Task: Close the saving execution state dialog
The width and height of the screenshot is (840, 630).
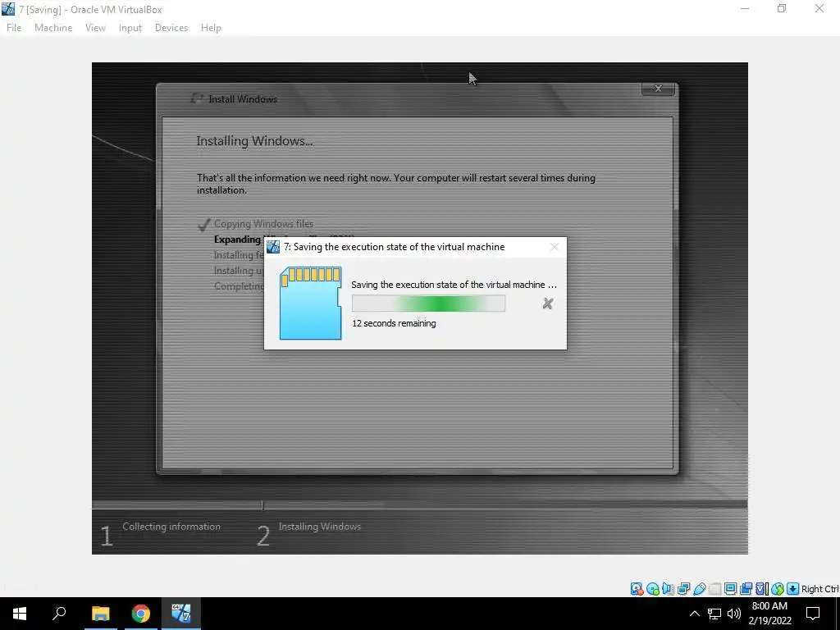Action: [x=555, y=247]
